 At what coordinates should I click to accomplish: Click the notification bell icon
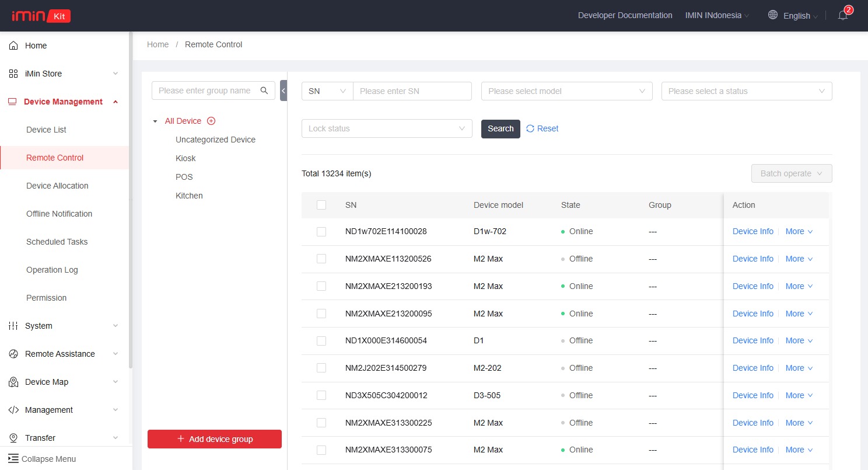pos(842,16)
